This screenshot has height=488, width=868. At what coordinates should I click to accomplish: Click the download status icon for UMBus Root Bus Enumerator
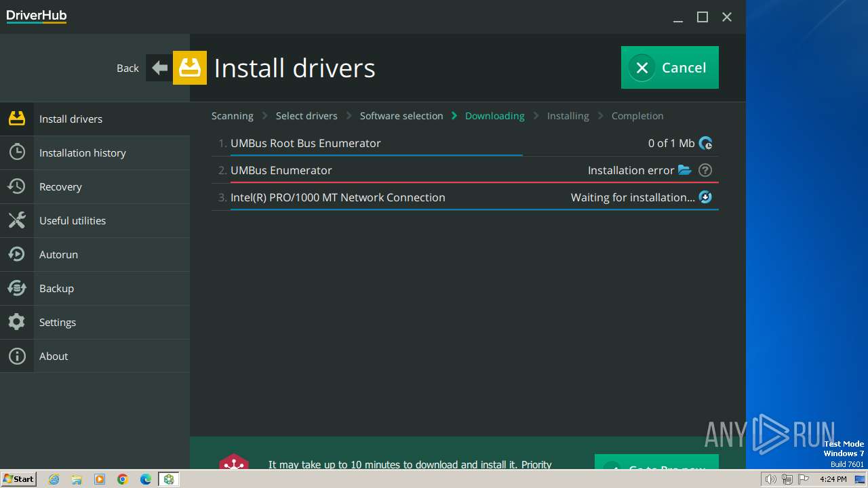[x=706, y=143]
